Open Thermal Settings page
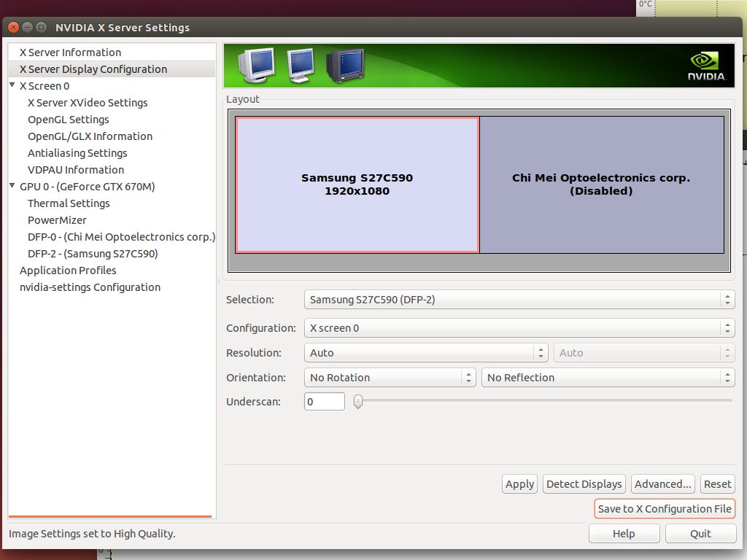This screenshot has width=747, height=560. 69,203
